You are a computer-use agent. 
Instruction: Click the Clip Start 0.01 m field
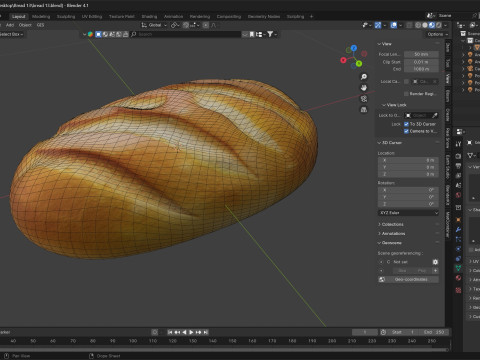[x=421, y=62]
